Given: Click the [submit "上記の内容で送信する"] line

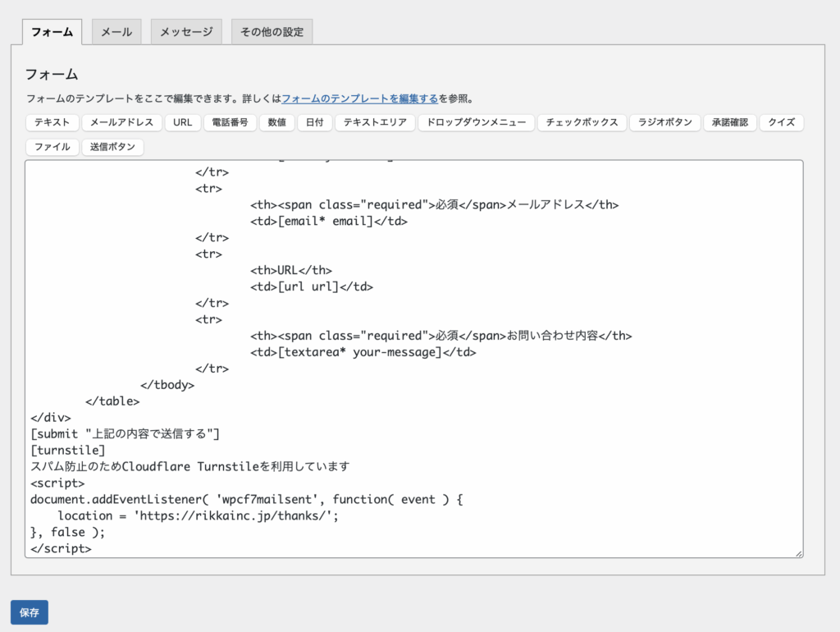Looking at the screenshot, I should (126, 433).
